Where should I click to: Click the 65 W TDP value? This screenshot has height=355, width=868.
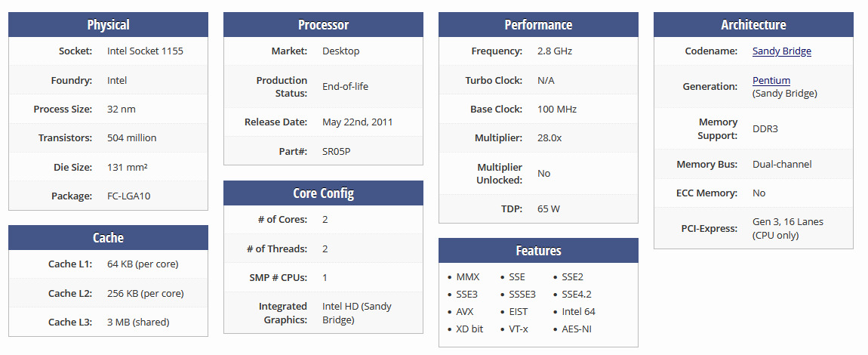[549, 208]
